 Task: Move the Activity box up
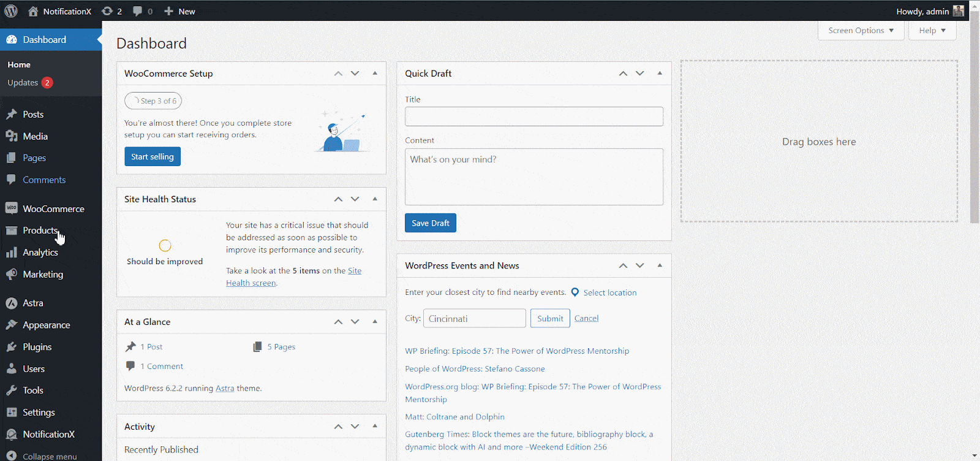pos(338,427)
